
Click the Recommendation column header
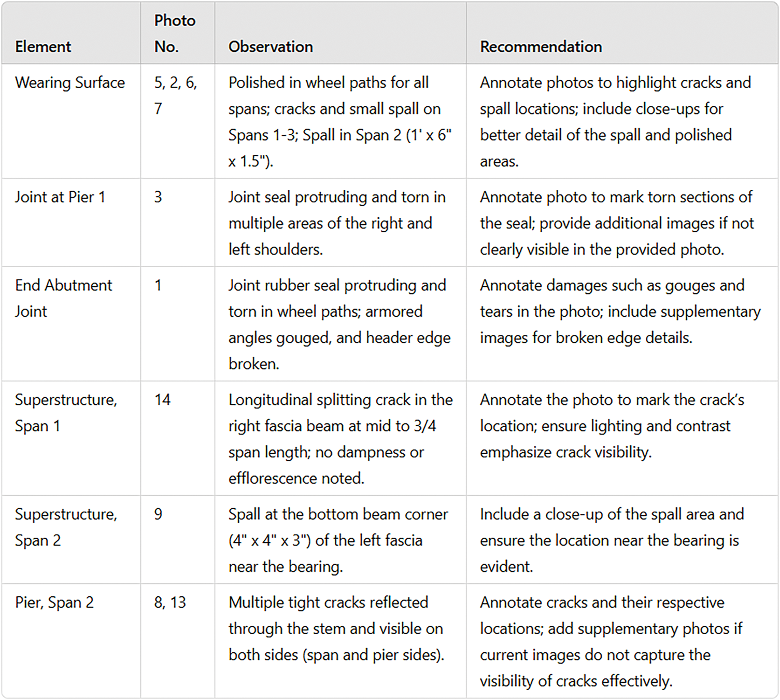541,47
